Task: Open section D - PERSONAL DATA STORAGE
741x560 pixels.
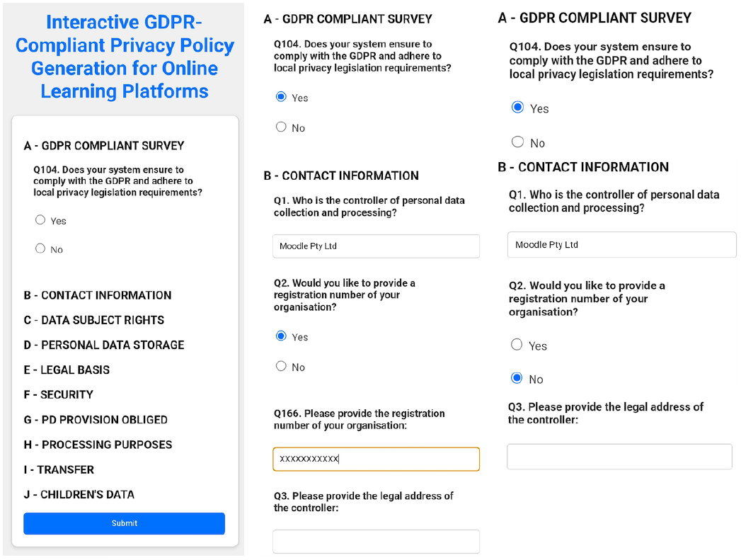Action: [104, 345]
